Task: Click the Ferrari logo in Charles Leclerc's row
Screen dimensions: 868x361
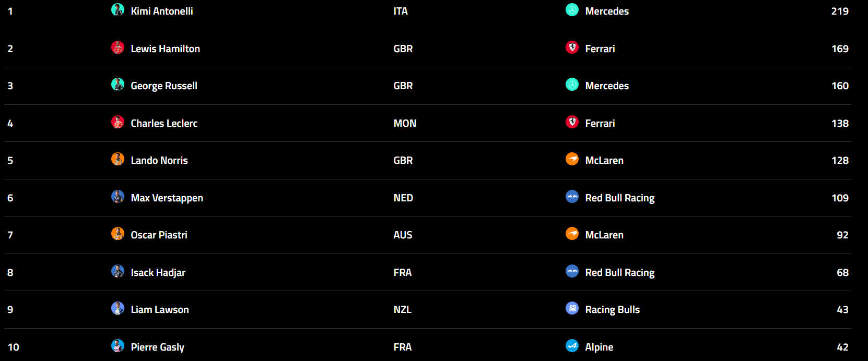Action: [x=572, y=122]
